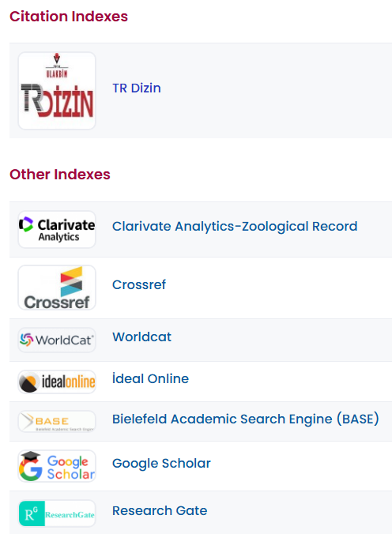
Task: Click the Google Scholar logo
Action: (57, 466)
